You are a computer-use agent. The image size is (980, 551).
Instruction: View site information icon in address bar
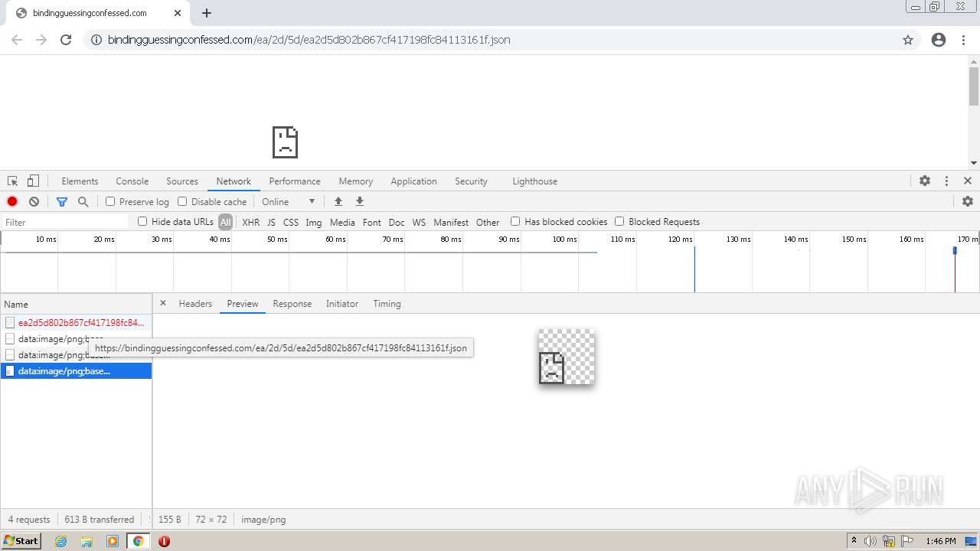coord(96,40)
